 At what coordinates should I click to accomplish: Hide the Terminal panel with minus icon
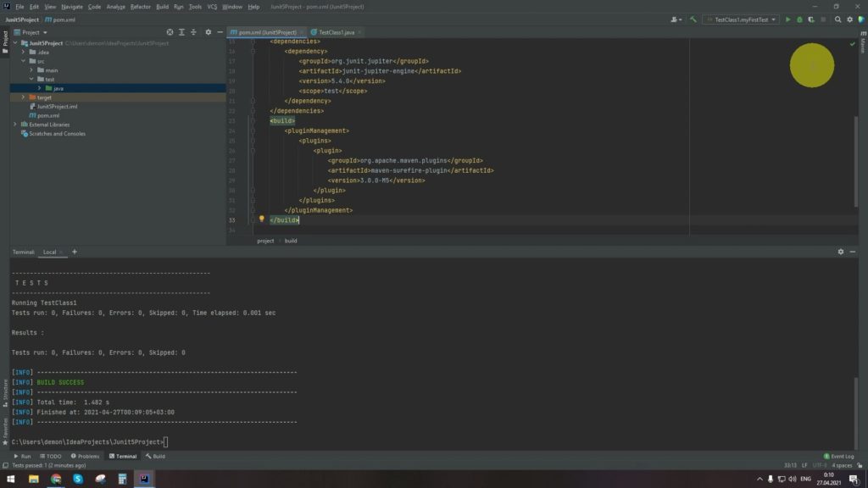tap(853, 252)
